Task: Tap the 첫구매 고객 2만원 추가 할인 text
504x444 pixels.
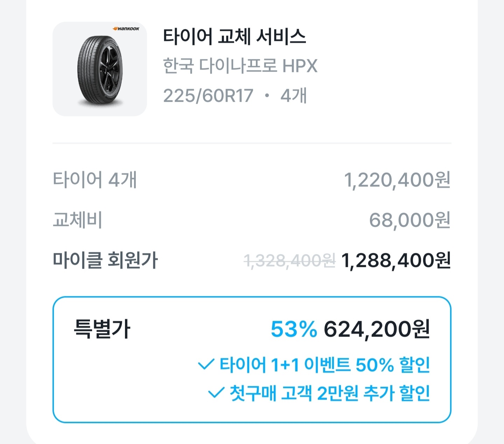Action: pos(329,393)
